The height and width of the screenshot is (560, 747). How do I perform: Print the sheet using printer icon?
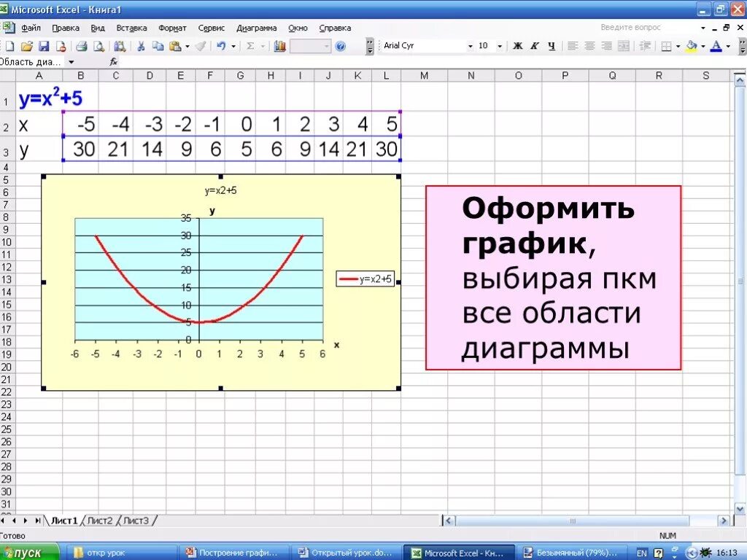click(x=82, y=46)
